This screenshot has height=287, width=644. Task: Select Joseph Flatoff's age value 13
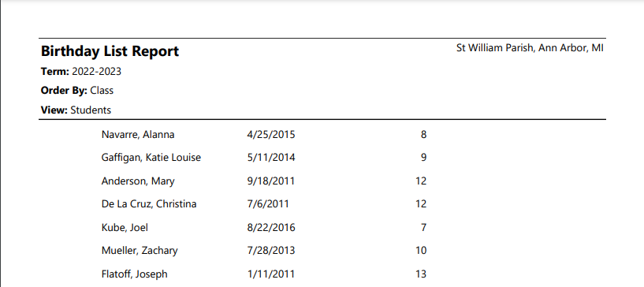[421, 274]
